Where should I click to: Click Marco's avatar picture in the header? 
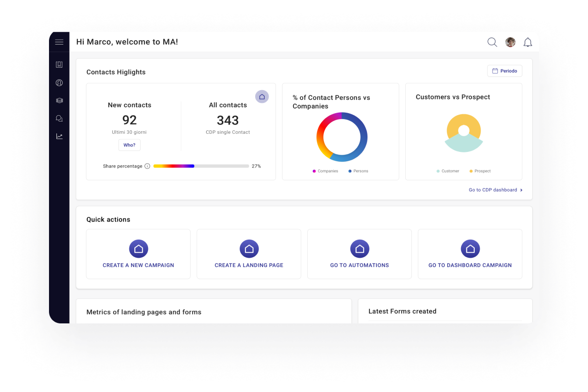pyautogui.click(x=510, y=42)
